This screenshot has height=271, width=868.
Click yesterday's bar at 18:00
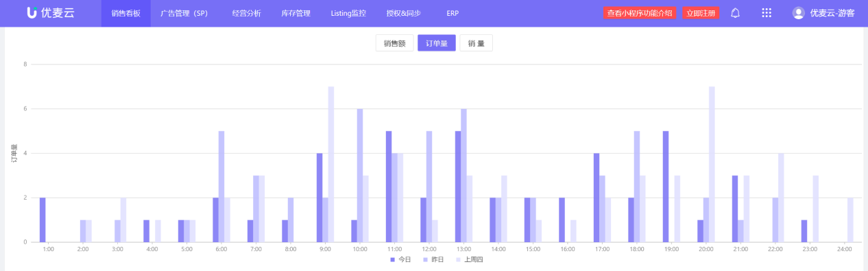click(637, 186)
